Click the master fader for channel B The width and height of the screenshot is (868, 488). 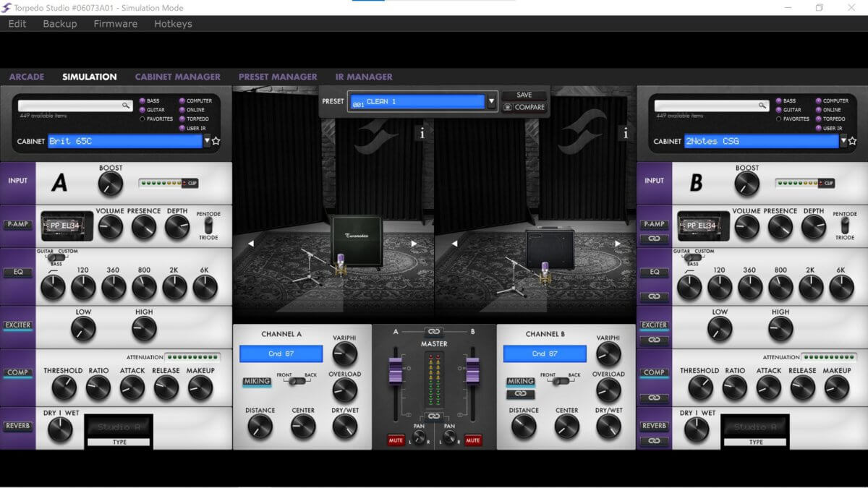pyautogui.click(x=474, y=370)
